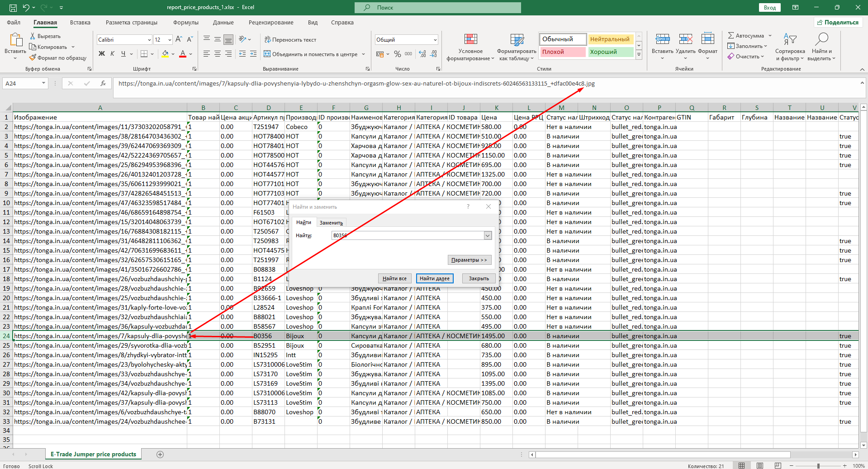Insert cells with Вставить in Ячейки

pyautogui.click(x=663, y=47)
